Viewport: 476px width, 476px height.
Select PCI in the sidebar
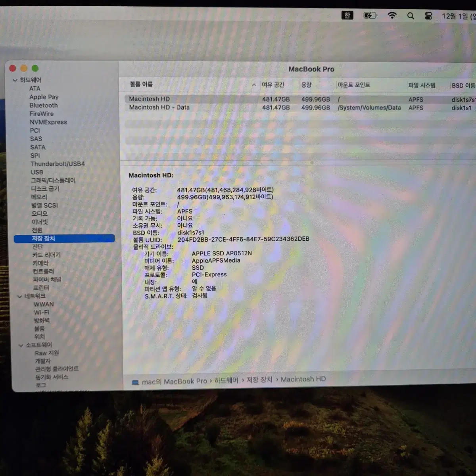tap(35, 131)
